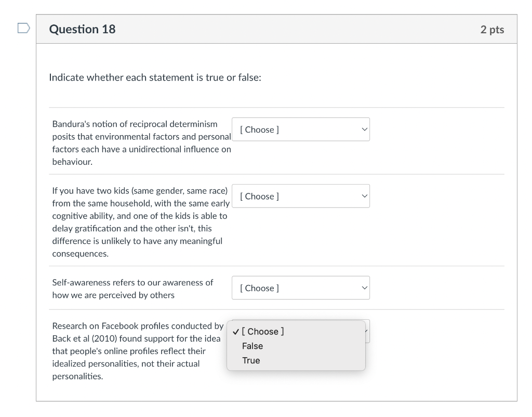Select "False" in the expanded dropdown

(x=253, y=346)
